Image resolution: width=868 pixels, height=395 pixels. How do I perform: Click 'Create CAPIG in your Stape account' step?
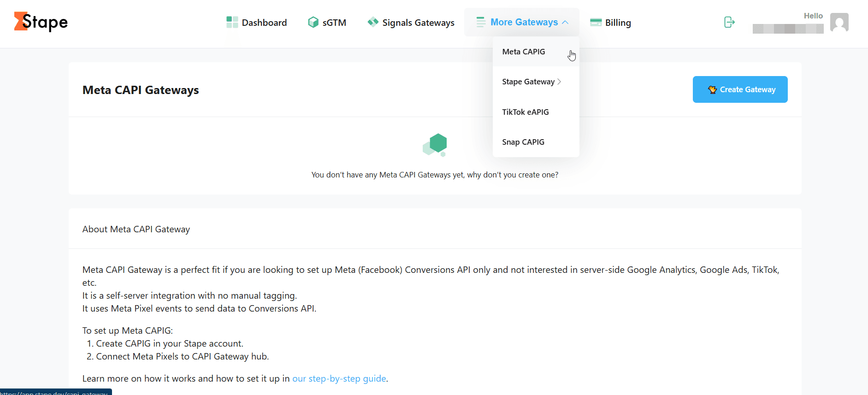pyautogui.click(x=170, y=343)
